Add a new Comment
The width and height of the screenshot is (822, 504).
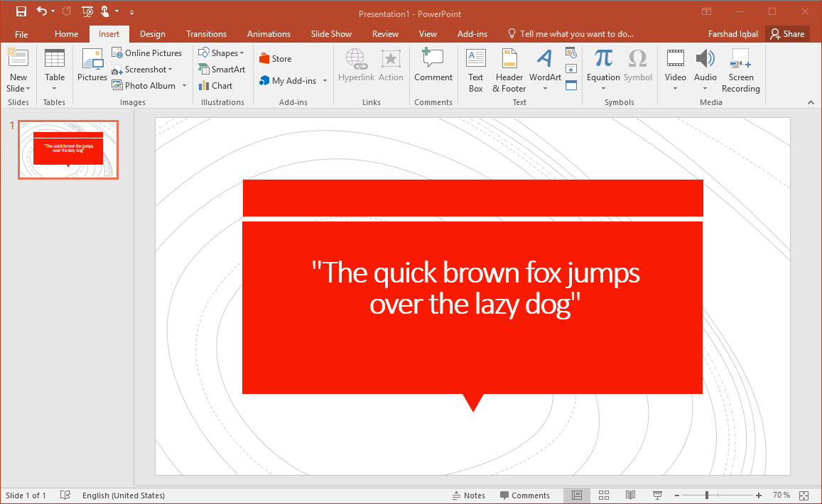click(433, 65)
